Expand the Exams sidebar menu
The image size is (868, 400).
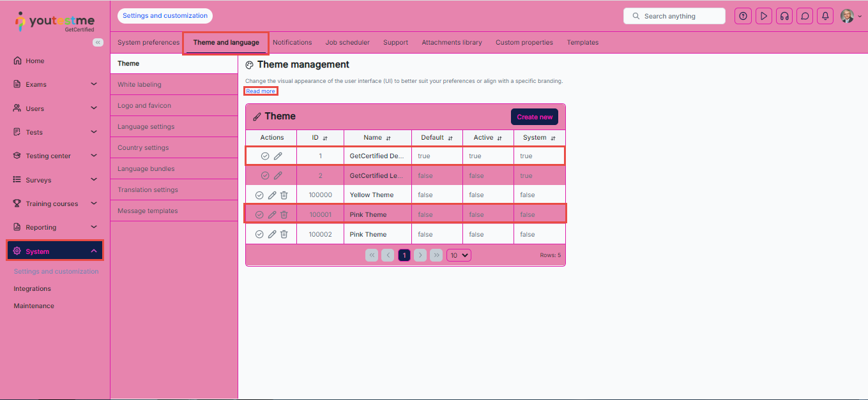pos(94,84)
